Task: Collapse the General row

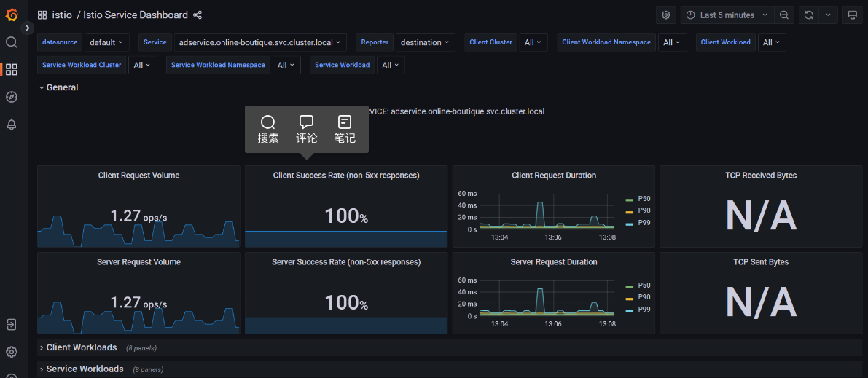Action: pyautogui.click(x=59, y=87)
